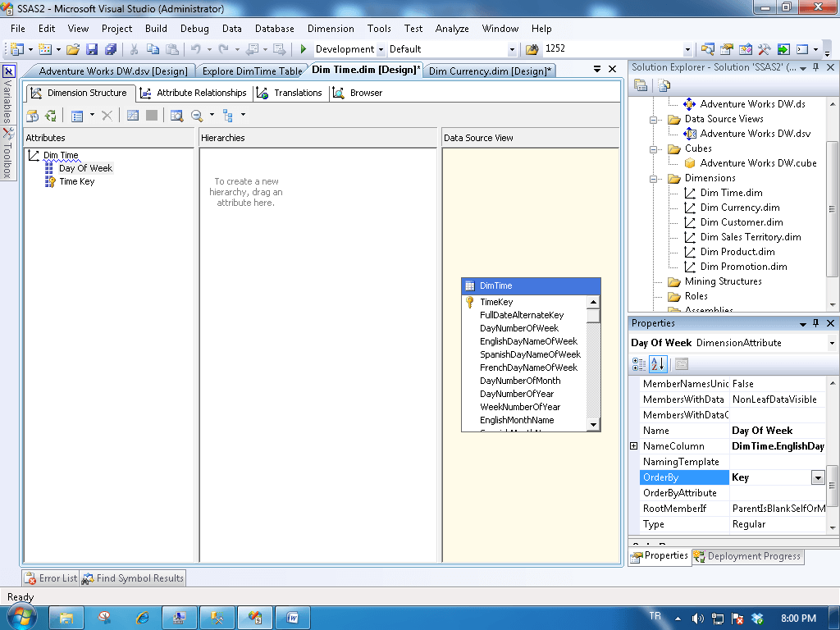This screenshot has width=840, height=630.
Task: Switch to the Translations tab
Action: [290, 93]
